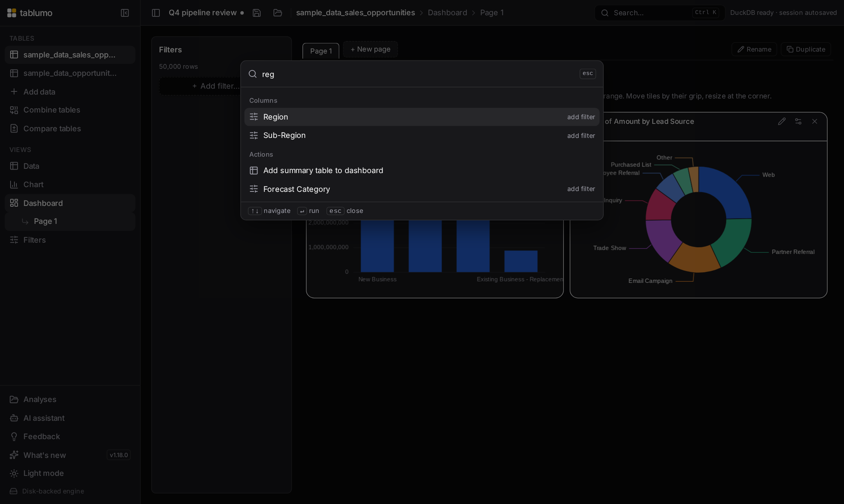Collapse the left sidebar panel icon
The width and height of the screenshot is (844, 504).
[125, 13]
